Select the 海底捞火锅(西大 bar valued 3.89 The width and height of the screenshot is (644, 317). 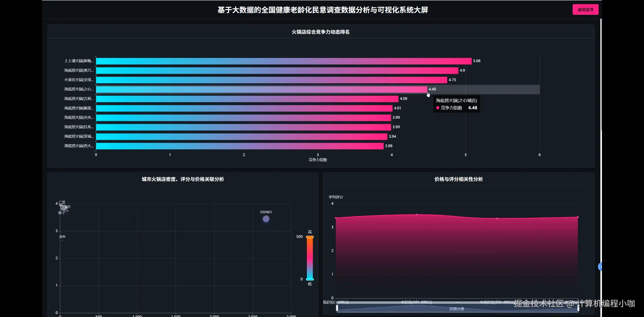tap(240, 146)
